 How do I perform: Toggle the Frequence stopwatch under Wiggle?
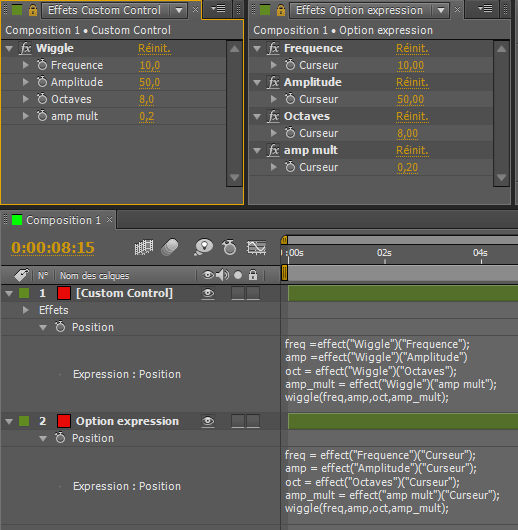click(42, 65)
